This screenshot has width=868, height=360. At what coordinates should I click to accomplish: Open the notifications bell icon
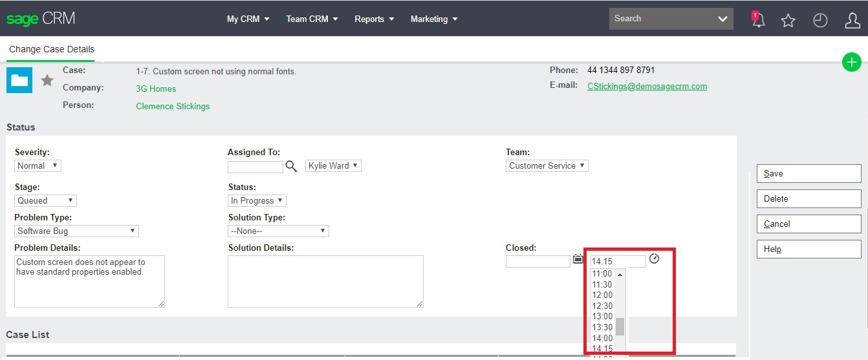[x=758, y=19]
